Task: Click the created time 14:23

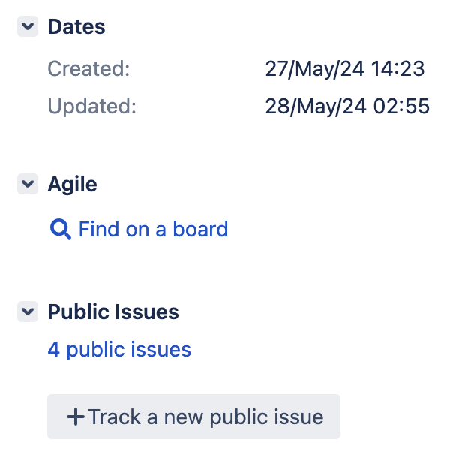Action: point(397,69)
